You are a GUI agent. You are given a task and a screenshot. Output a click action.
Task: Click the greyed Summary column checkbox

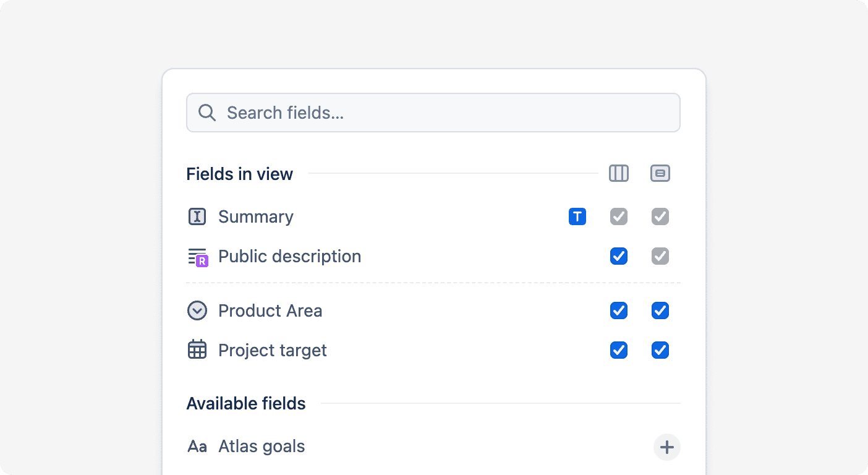(x=619, y=216)
